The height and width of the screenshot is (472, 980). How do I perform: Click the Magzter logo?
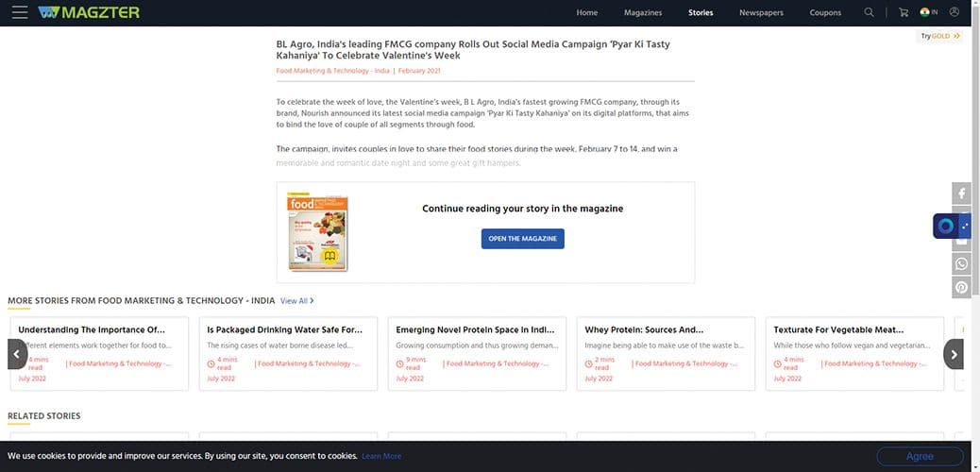(x=89, y=12)
